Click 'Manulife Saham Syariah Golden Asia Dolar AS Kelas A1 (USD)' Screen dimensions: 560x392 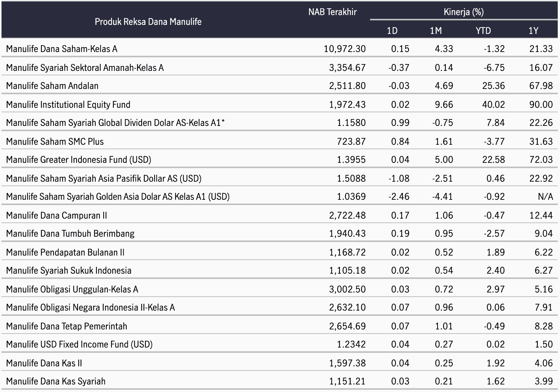pyautogui.click(x=118, y=196)
